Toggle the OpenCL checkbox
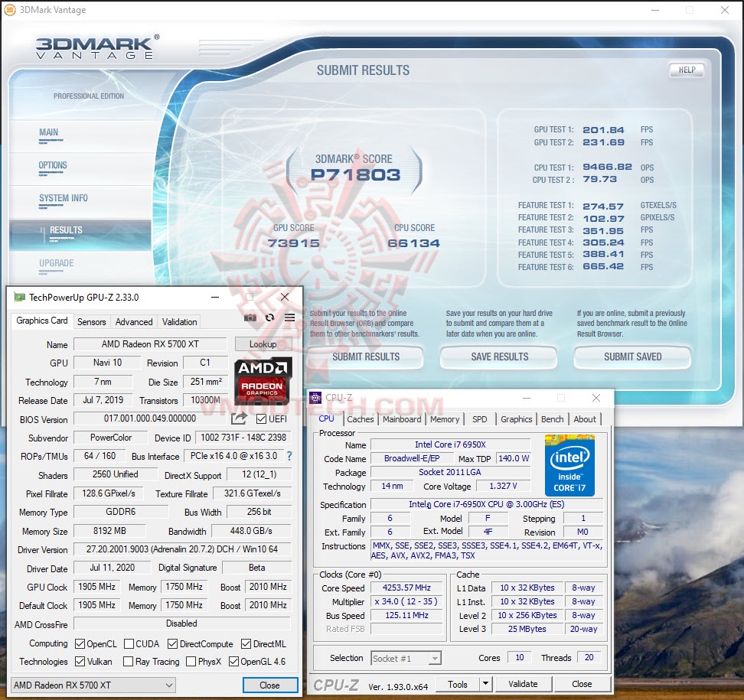Viewport: 744px width, 700px height. 80,644
